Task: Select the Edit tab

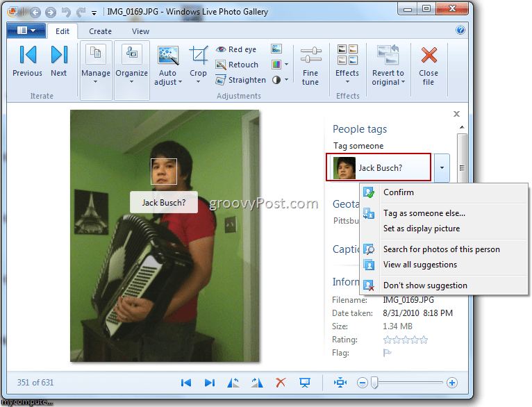Action: (x=63, y=31)
